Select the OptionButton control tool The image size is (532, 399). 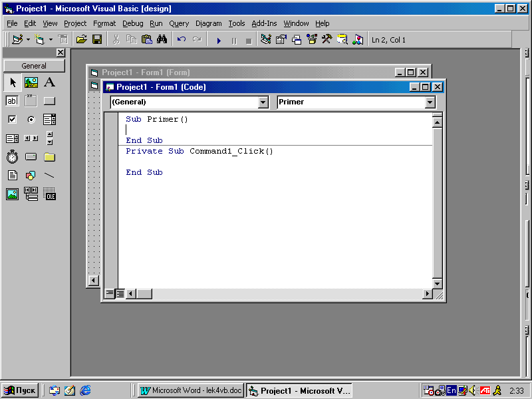tap(31, 120)
